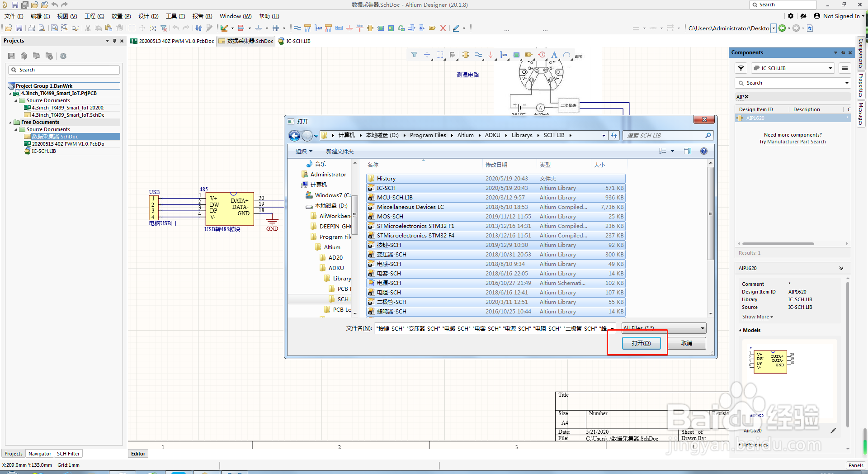Click the 取消 button
The height and width of the screenshot is (474, 868).
point(687,343)
